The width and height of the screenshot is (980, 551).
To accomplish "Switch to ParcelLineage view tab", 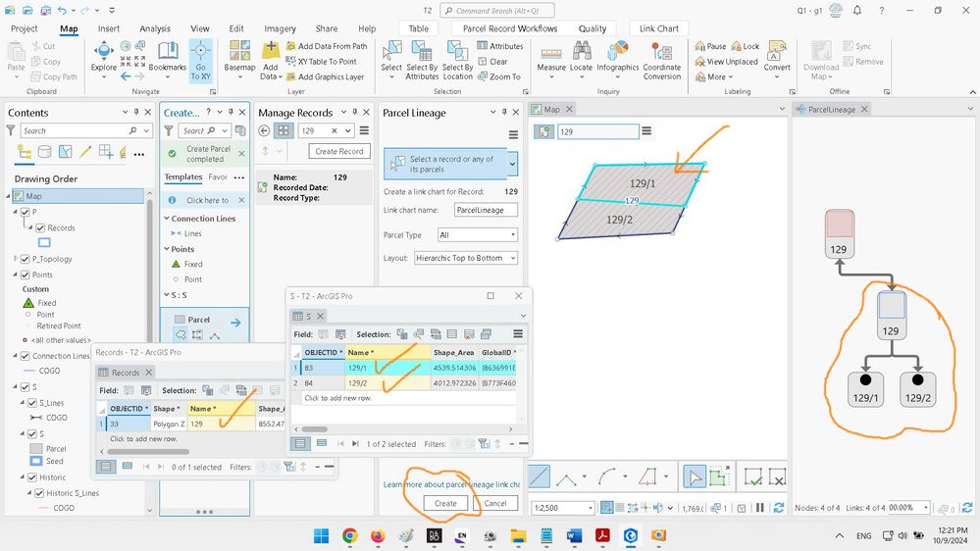I will click(831, 110).
